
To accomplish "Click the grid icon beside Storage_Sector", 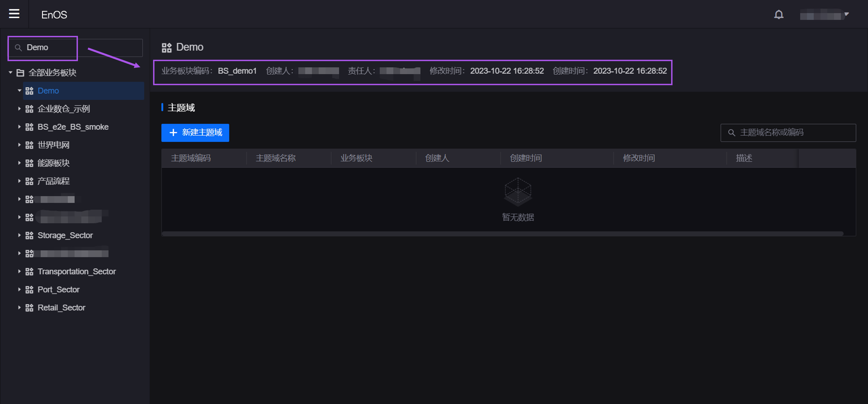I will click(x=29, y=235).
